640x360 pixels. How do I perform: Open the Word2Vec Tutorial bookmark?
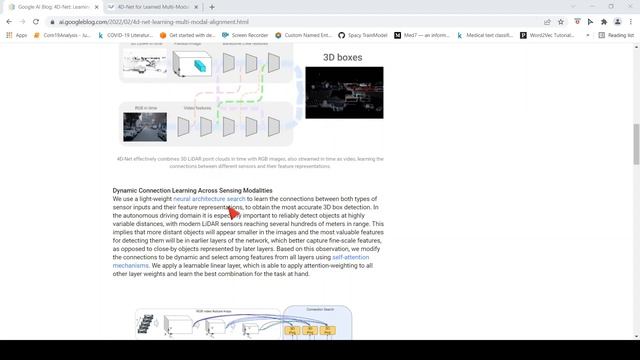tap(547, 36)
